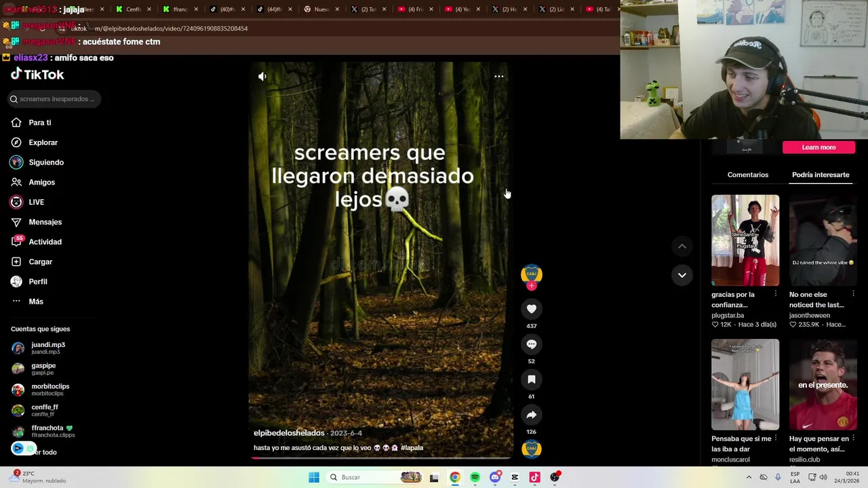
Task: Open followed account gaspipe
Action: click(43, 369)
